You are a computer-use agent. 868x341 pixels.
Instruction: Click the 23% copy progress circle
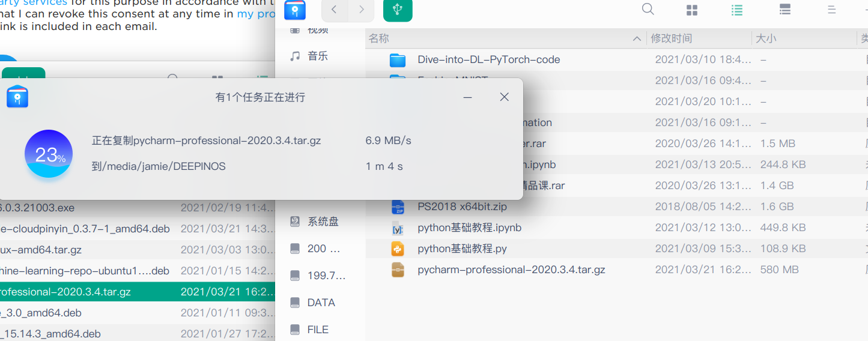click(x=49, y=154)
